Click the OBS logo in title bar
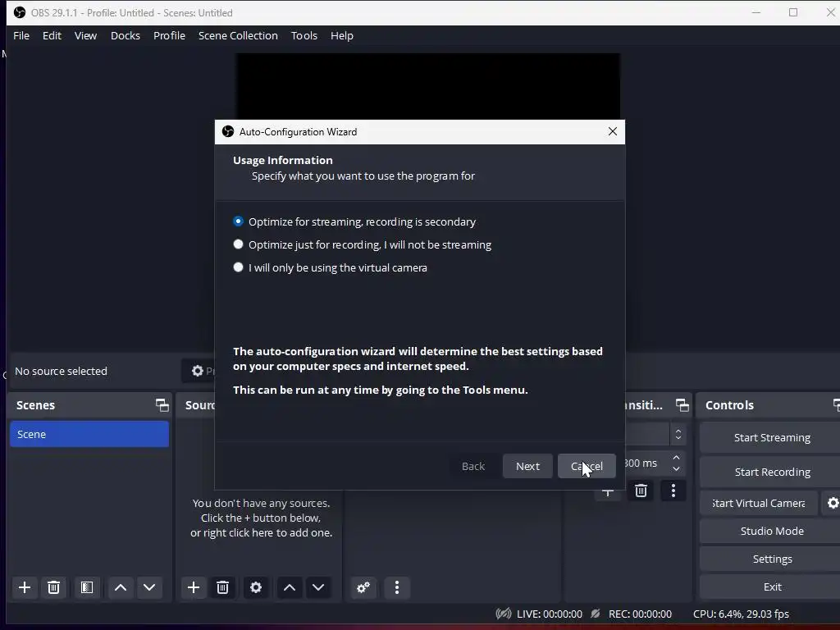The image size is (840, 630). [x=20, y=12]
